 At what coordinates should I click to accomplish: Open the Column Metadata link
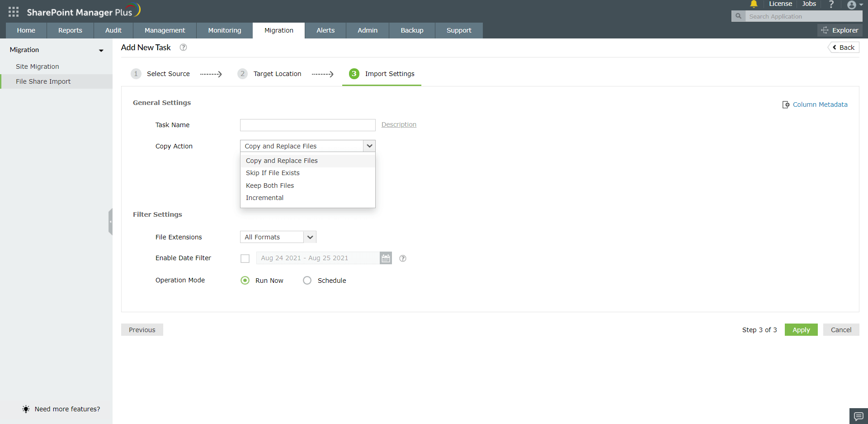click(815, 105)
